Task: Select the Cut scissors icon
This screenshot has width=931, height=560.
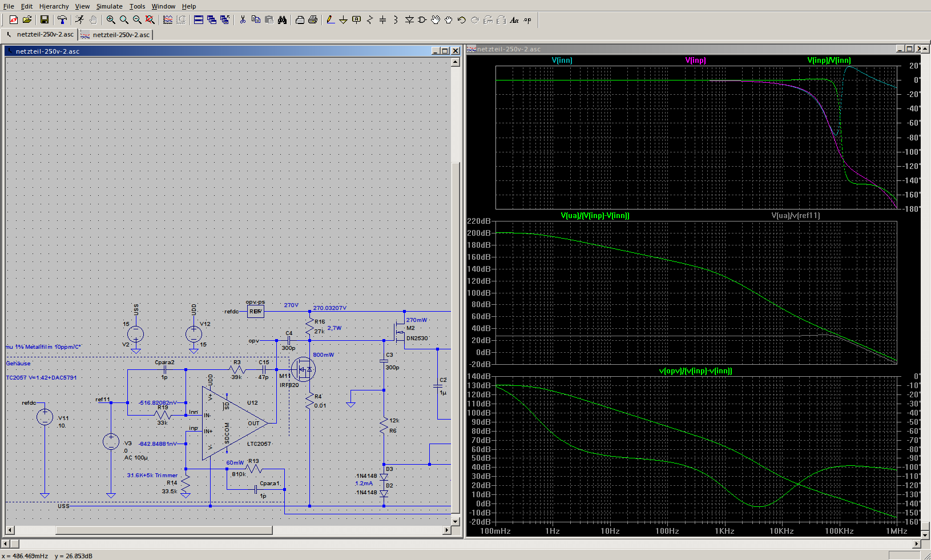Action: [243, 20]
